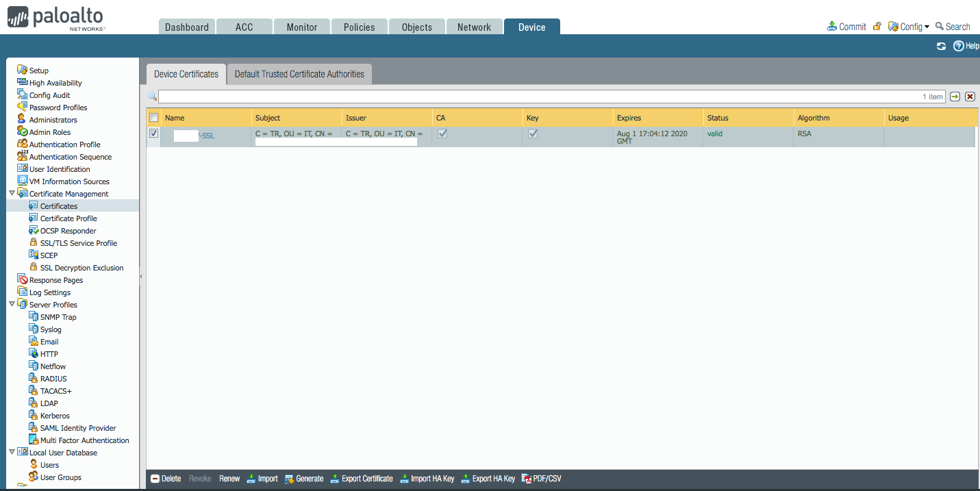Collapse the Server Profiles tree node
The height and width of the screenshot is (491, 980).
pos(12,305)
